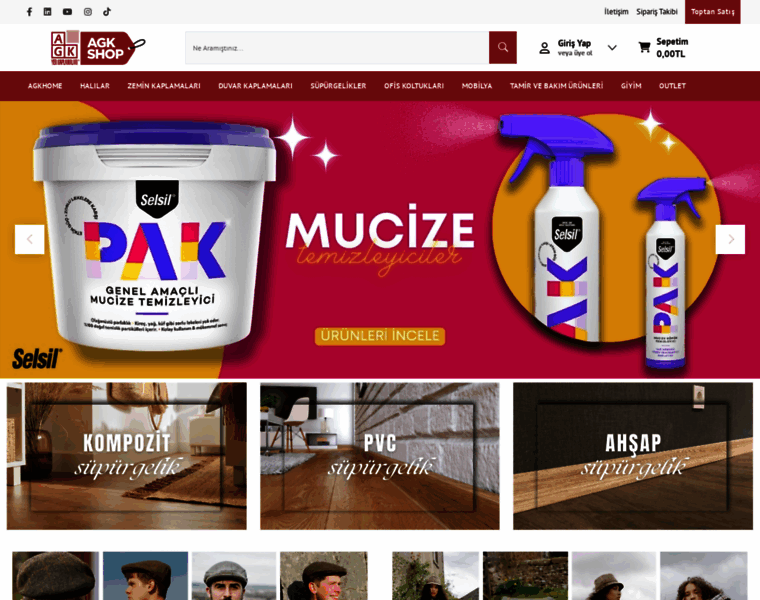760x600 pixels.
Task: Expand the Giriş Yap dropdown chevron
Action: (612, 47)
